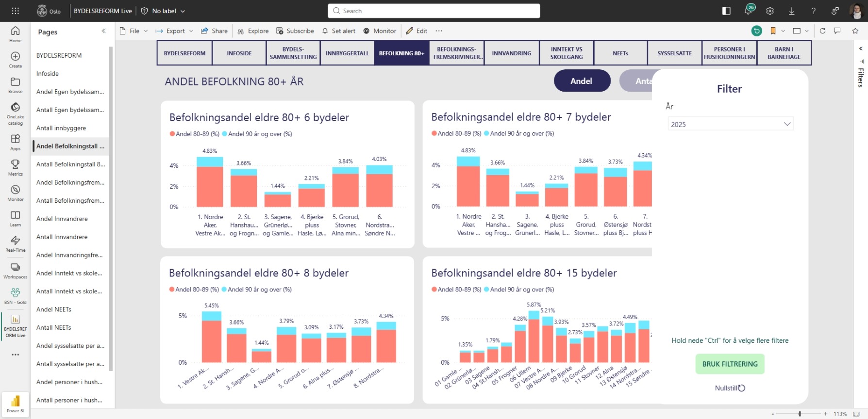Open Apps in left navigation

pyautogui.click(x=16, y=143)
